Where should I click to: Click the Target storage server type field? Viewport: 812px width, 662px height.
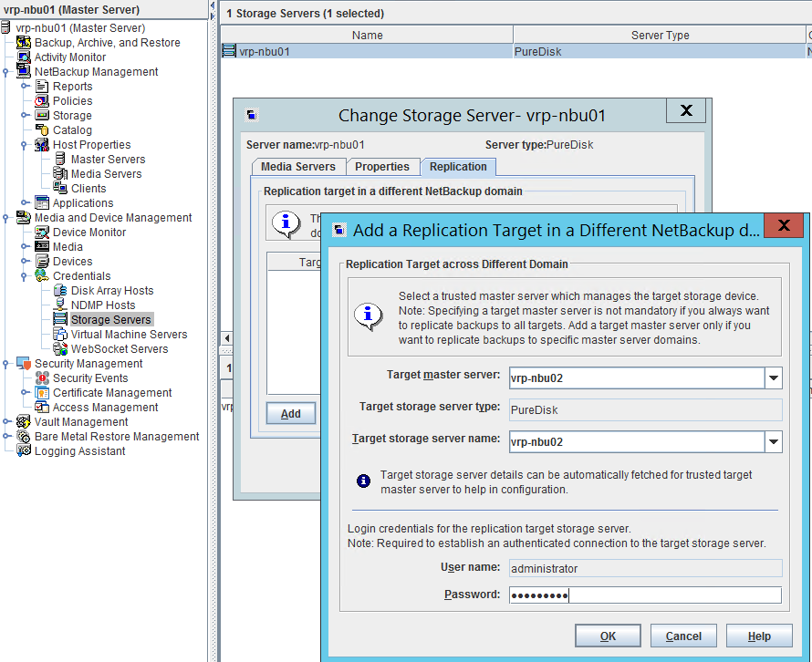click(x=645, y=410)
